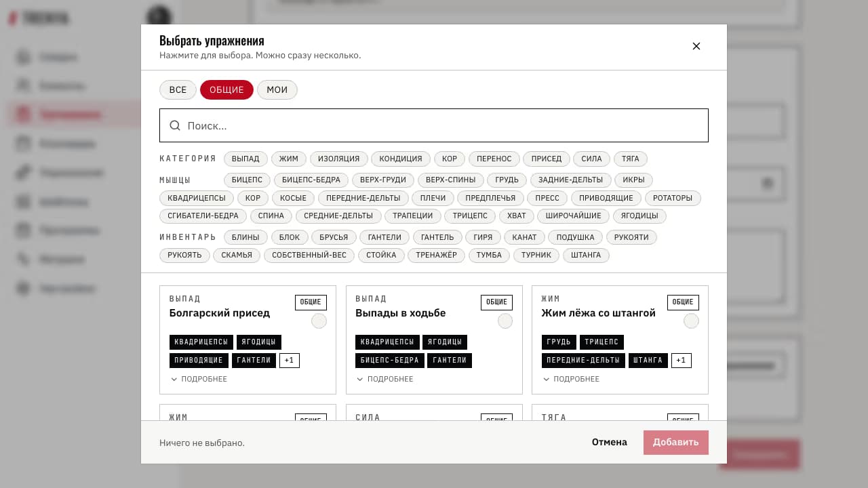Click the Болгарский присед exercise title
This screenshot has height=488, width=868.
(220, 313)
